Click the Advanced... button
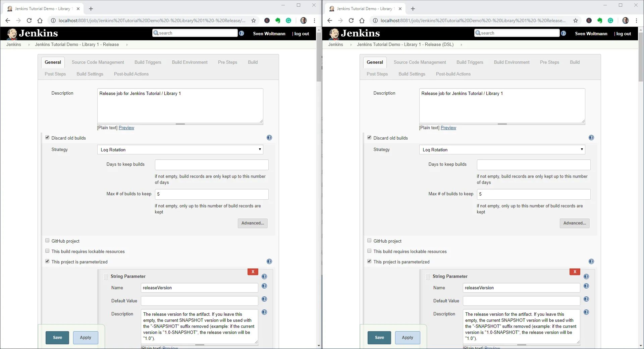 pos(252,223)
